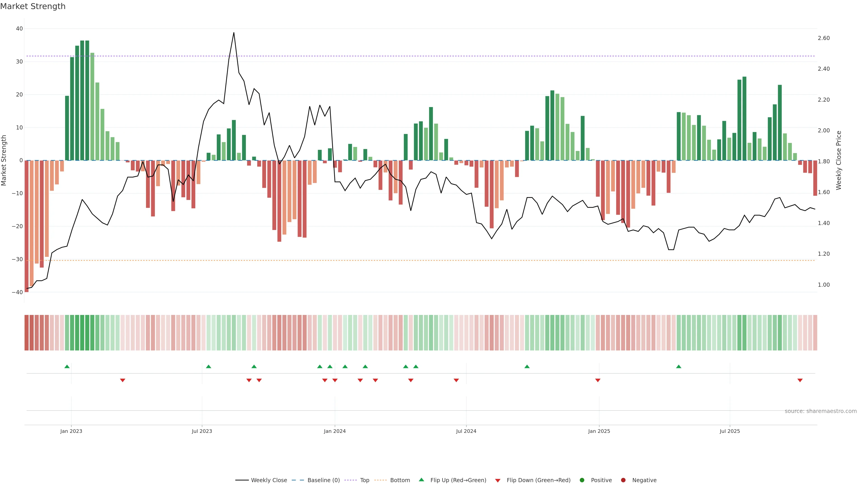Image resolution: width=868 pixels, height=488 pixels.
Task: Click the Jul 2025 x-axis label
Action: tap(729, 431)
